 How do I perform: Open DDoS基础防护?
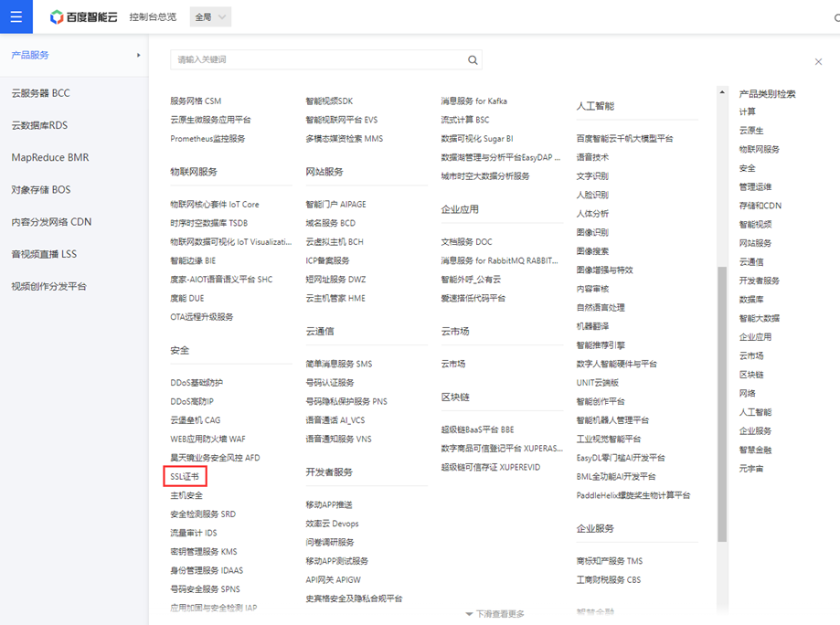coord(197,383)
